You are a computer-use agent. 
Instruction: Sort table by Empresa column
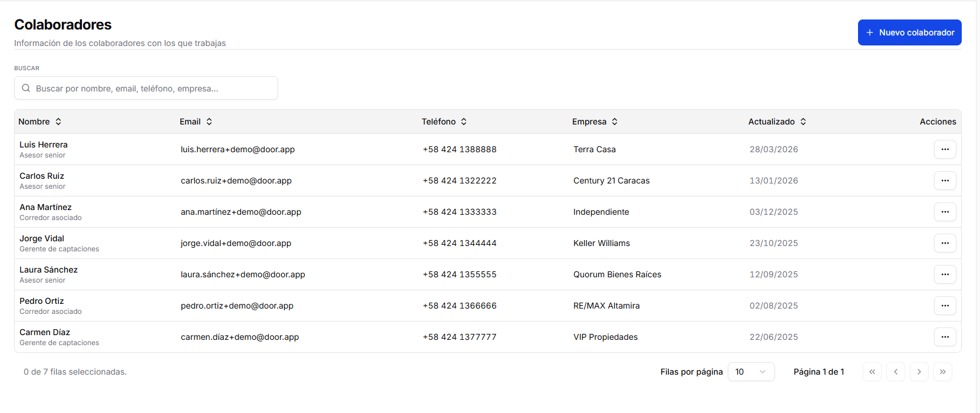595,122
